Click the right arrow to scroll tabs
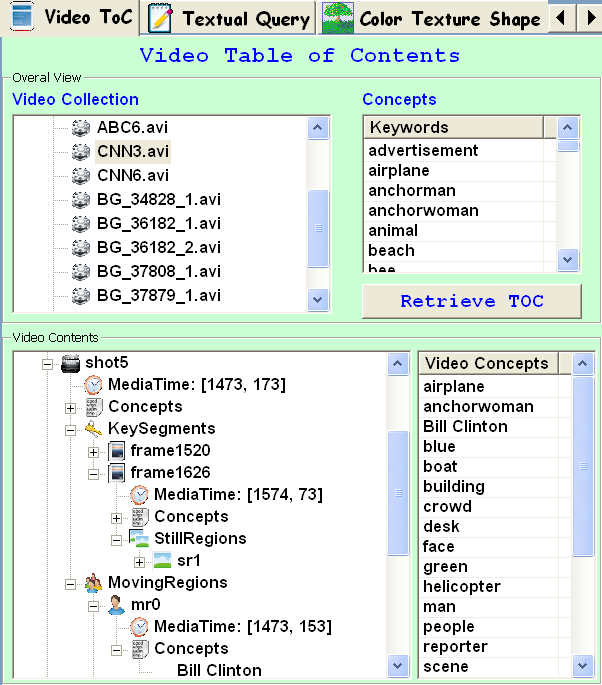Image resolution: width=602 pixels, height=685 pixels. point(588,17)
